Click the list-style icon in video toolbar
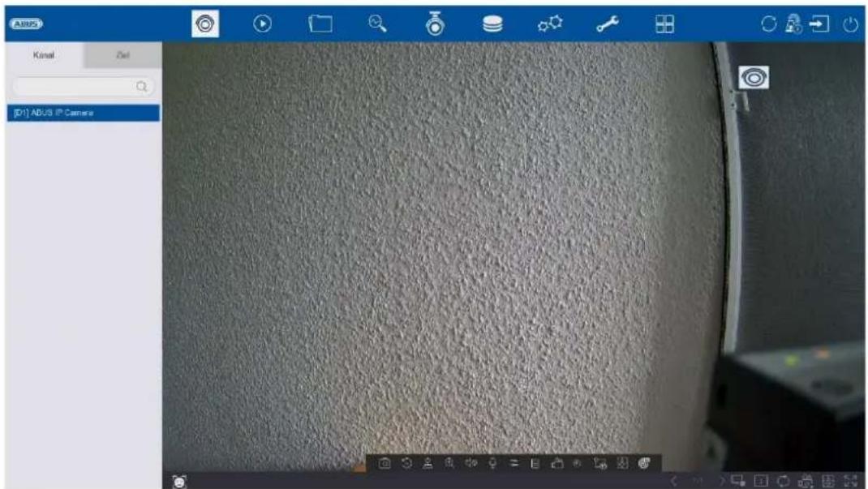868x489 pixels. [x=535, y=464]
